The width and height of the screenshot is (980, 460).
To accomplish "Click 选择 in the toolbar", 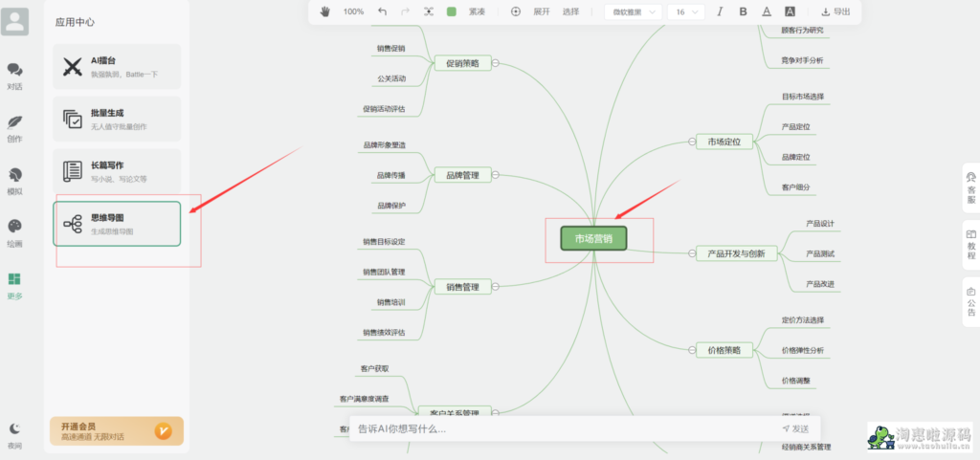I will tap(570, 11).
